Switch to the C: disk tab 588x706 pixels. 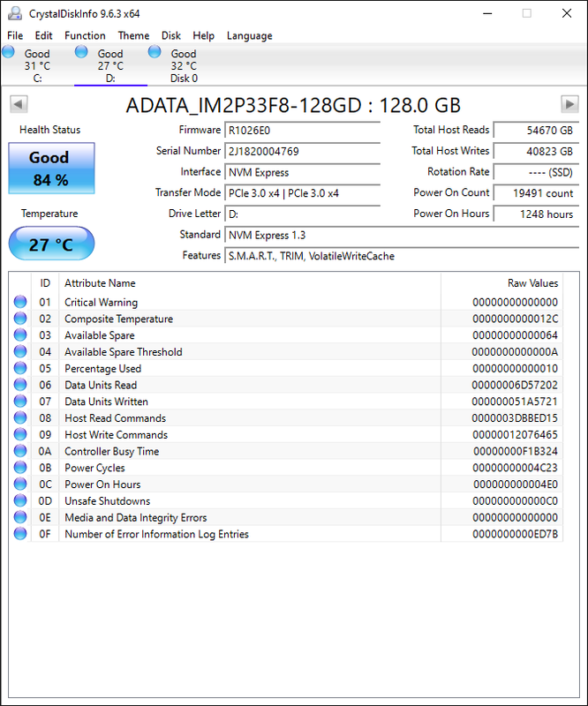click(x=37, y=65)
